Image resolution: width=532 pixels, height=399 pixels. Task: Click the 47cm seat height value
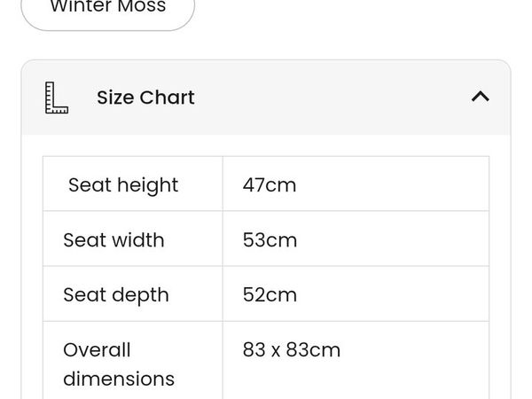click(270, 185)
